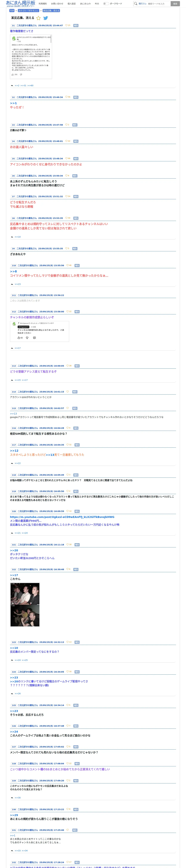Click the post number >>18 label
This screenshot has height=868, width=186.
pyautogui.click(x=14, y=475)
